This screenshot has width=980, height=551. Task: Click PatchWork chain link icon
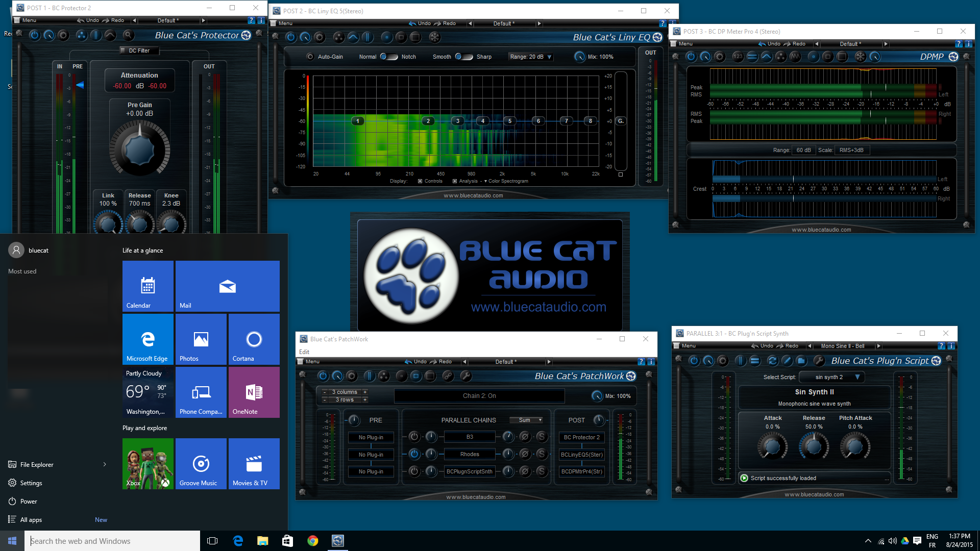448,376
